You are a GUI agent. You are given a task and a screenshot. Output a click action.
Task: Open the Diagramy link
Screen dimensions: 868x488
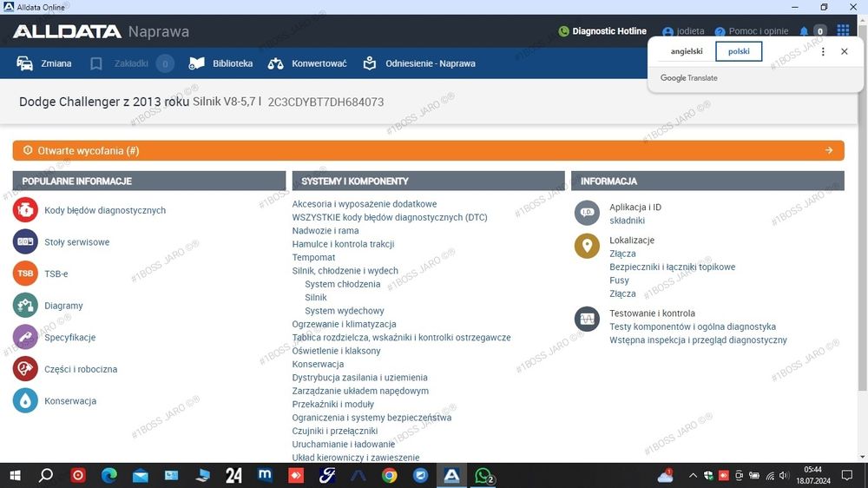tap(63, 306)
